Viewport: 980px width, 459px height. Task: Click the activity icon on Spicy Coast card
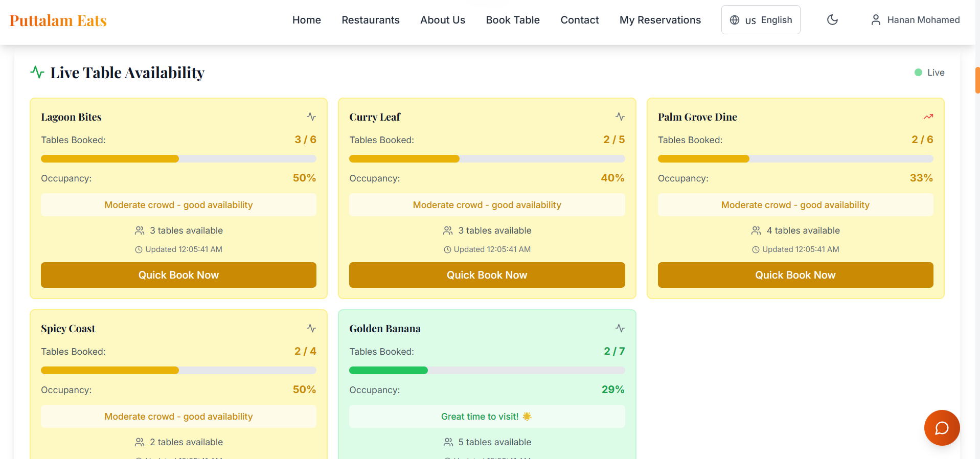point(311,328)
